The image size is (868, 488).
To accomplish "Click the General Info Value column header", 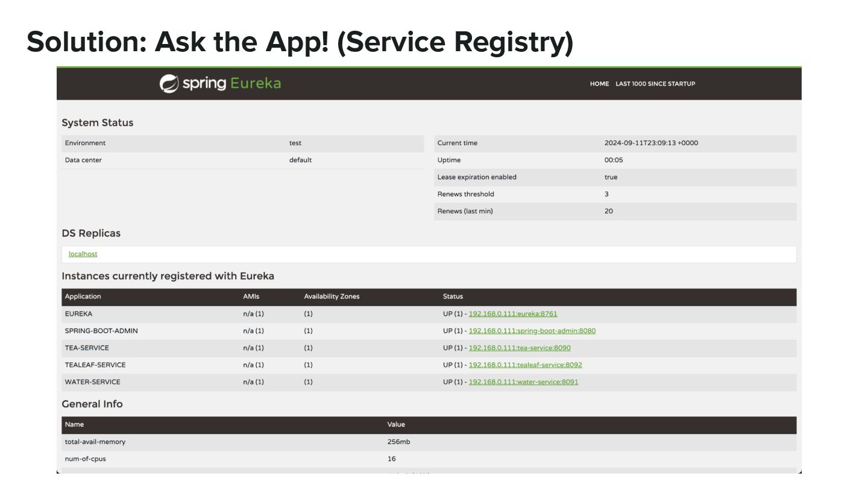I will [x=396, y=424].
